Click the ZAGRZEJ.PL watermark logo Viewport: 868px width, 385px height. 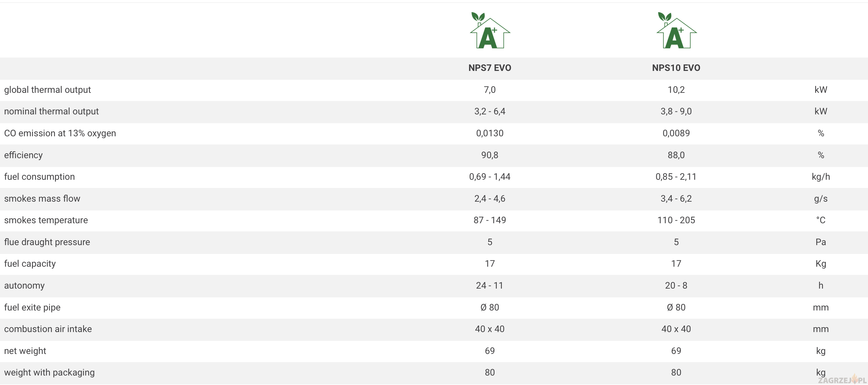[842, 380]
